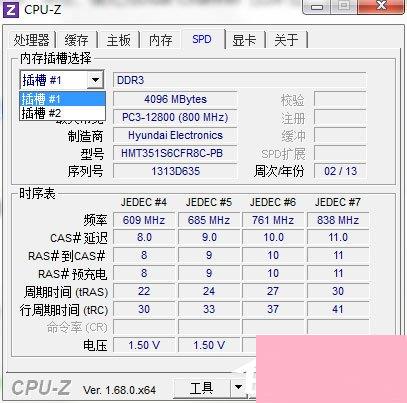Switch to the 内存 tab
The width and height of the screenshot is (407, 403).
click(160, 40)
